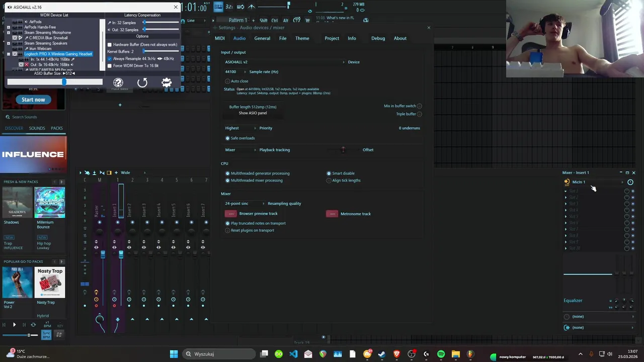
Task: Open the Highest priority dropdown
Action: pos(240,128)
